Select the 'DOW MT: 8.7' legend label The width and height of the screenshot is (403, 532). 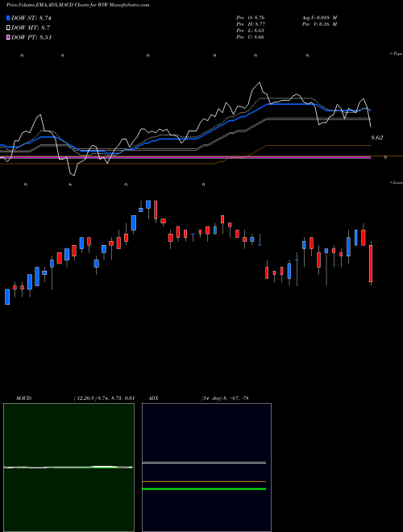coord(31,28)
